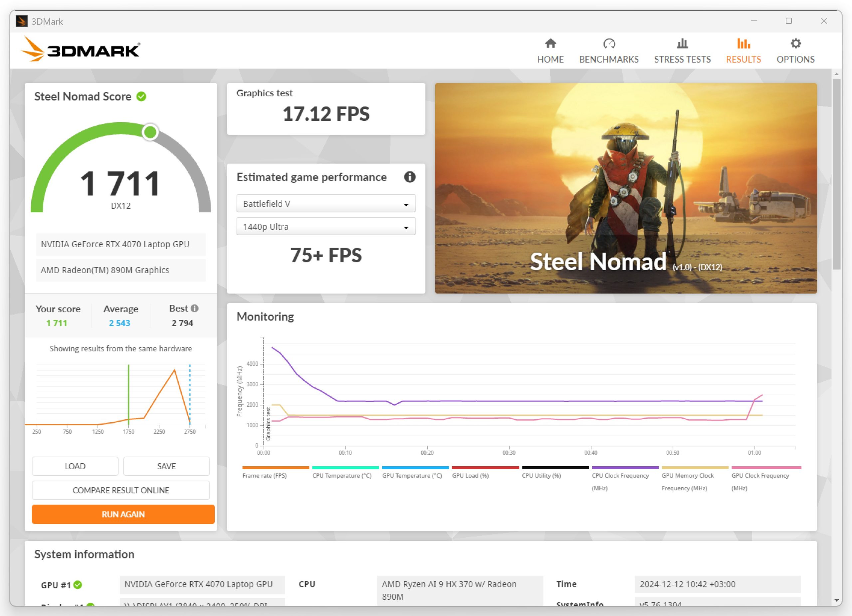The image size is (852, 616).
Task: Click the green score marker on distribution chart
Action: click(x=128, y=395)
